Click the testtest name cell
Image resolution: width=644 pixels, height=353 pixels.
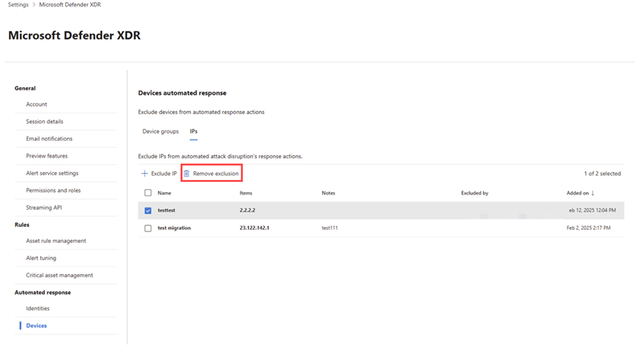click(167, 210)
